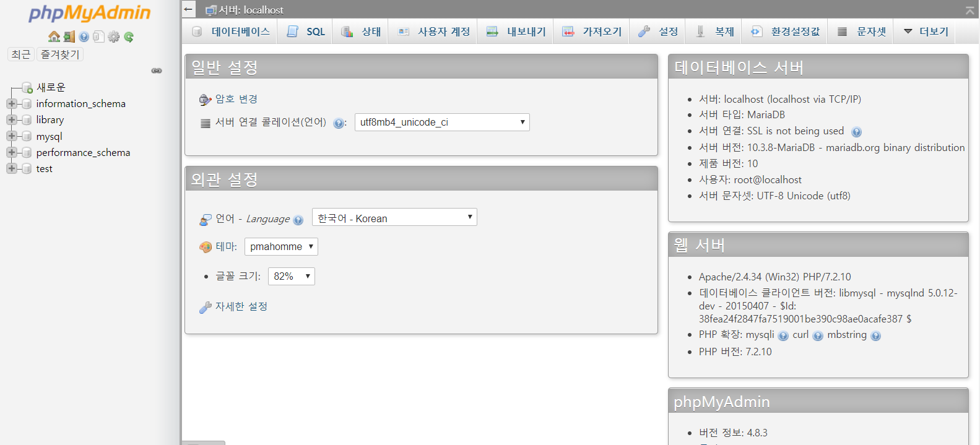Screen dimensions: 980x445
Task: Open theme dropdown showing pmahomme
Action: click(x=281, y=246)
